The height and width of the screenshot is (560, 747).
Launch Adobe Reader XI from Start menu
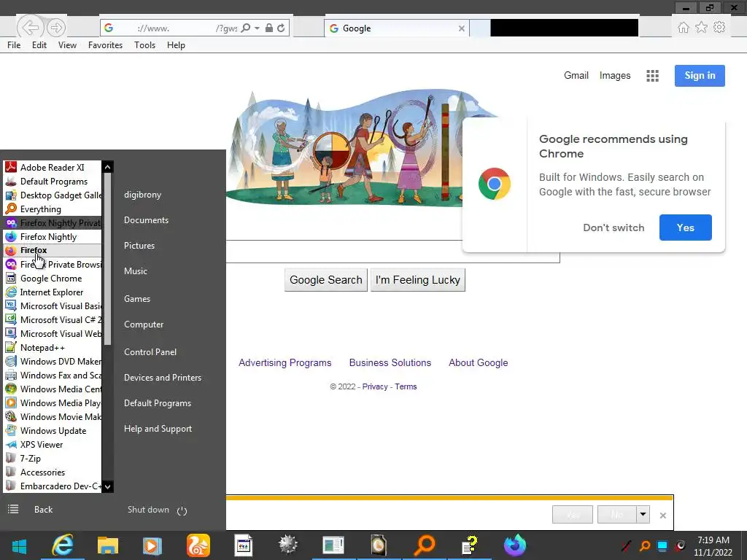53,167
